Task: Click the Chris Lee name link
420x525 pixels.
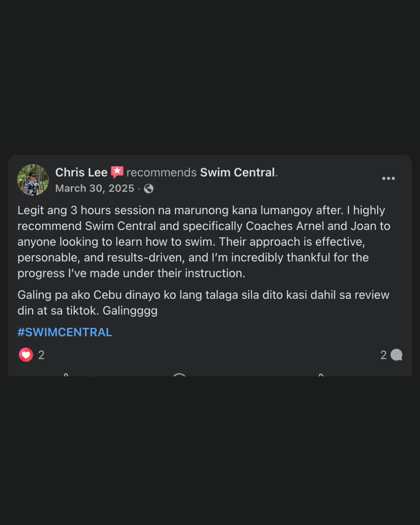Action: click(81, 172)
